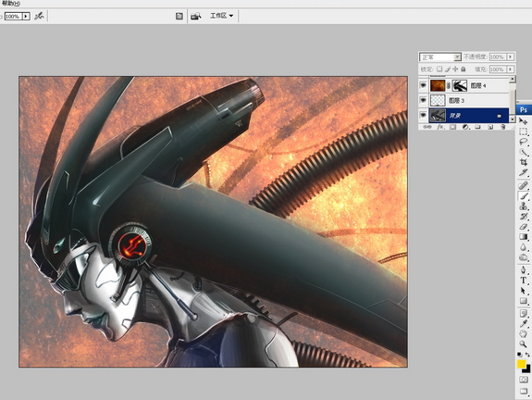Screen dimensions: 532x400
Task: Open the layer fill slider arrow
Action: coord(511,69)
